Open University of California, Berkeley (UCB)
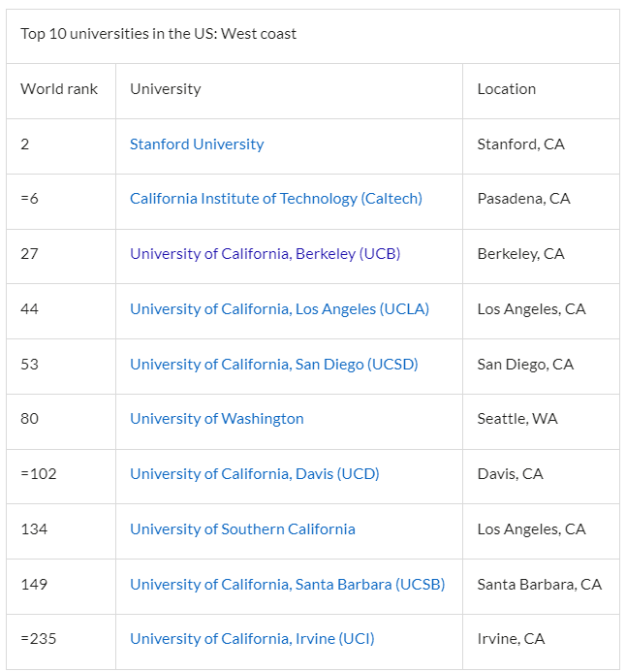 point(266,254)
